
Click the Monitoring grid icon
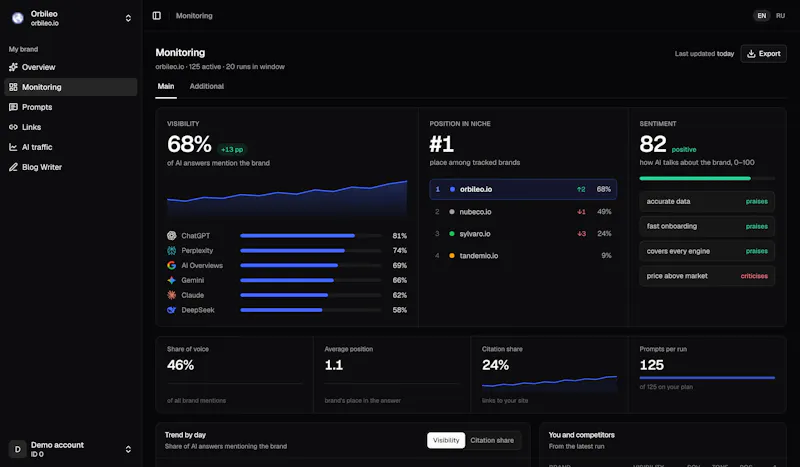[x=13, y=87]
